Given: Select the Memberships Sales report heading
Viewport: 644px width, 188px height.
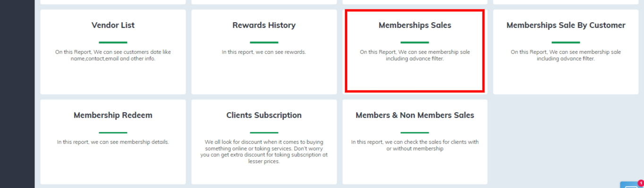Looking at the screenshot, I should 415,25.
